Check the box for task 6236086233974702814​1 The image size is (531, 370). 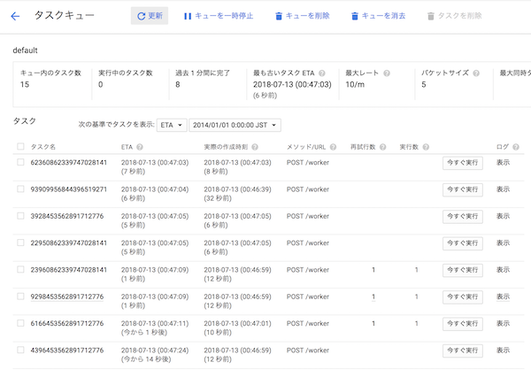[21, 162]
